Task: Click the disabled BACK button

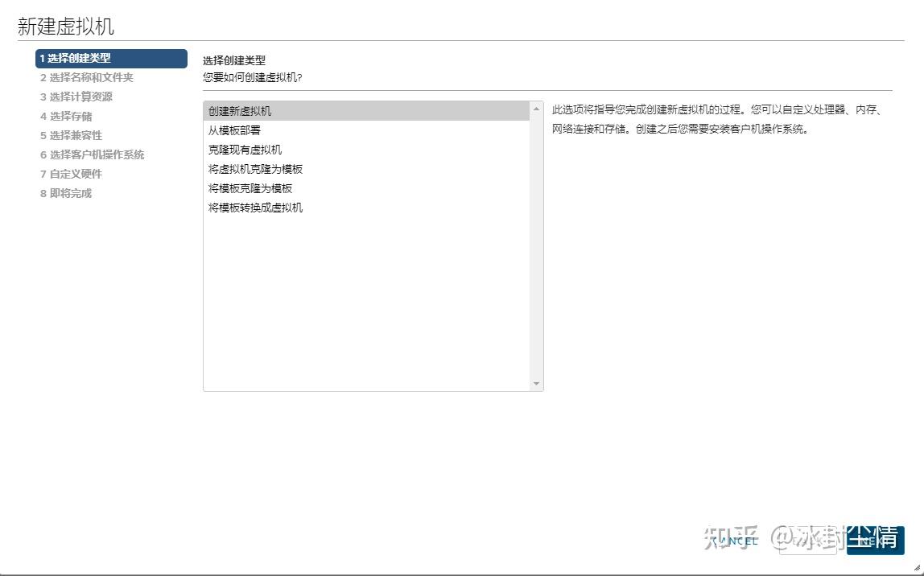Action: click(807, 541)
